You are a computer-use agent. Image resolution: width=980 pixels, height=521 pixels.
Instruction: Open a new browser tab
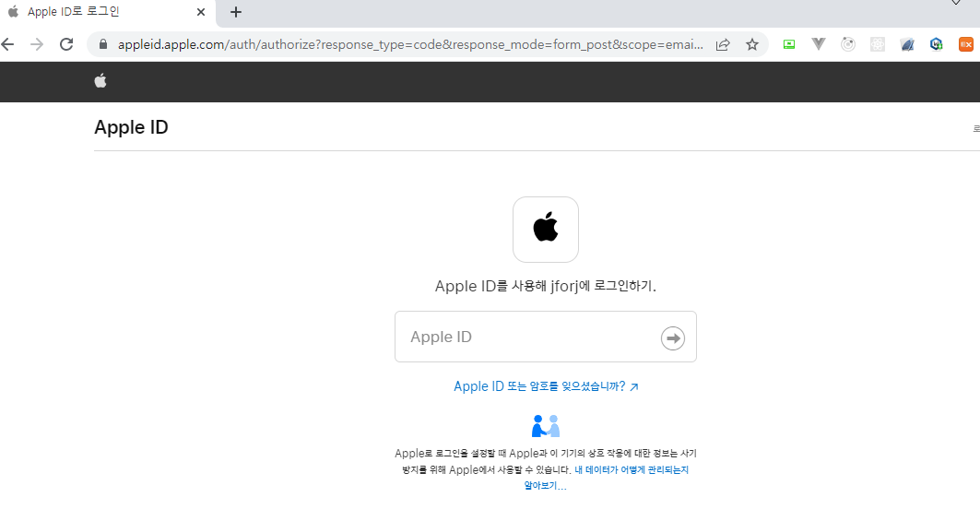pos(236,12)
